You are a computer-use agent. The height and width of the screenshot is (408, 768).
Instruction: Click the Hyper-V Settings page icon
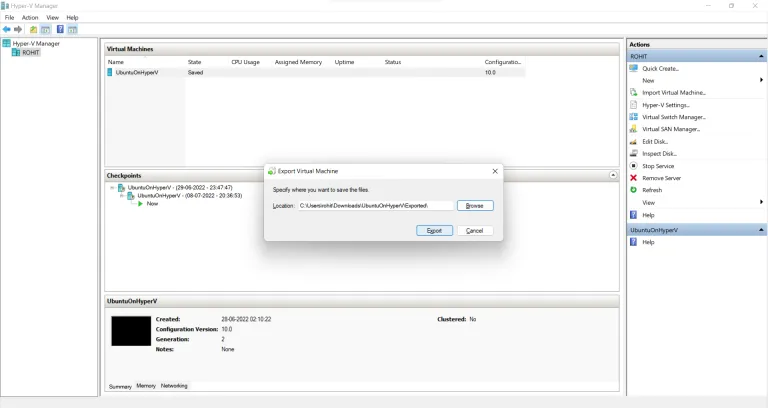[633, 105]
